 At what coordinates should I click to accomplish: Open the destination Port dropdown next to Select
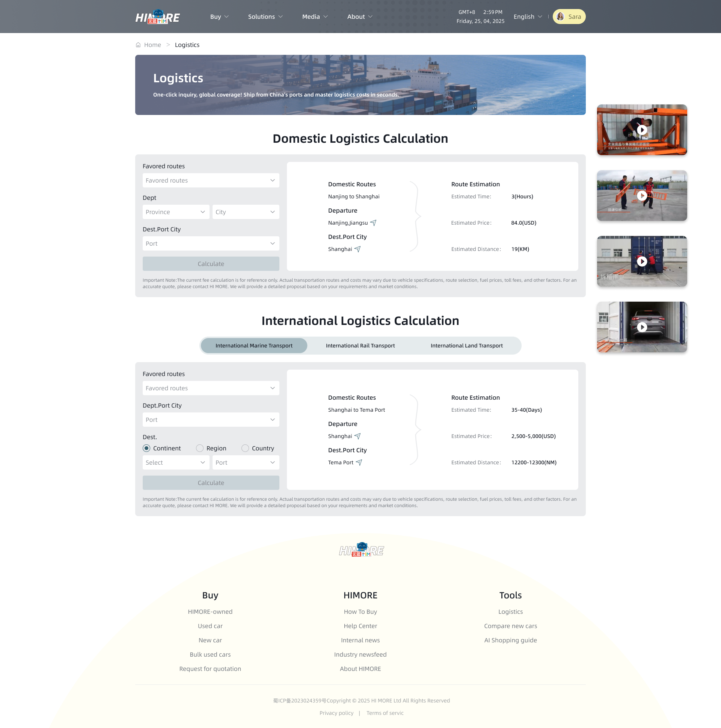coord(246,462)
